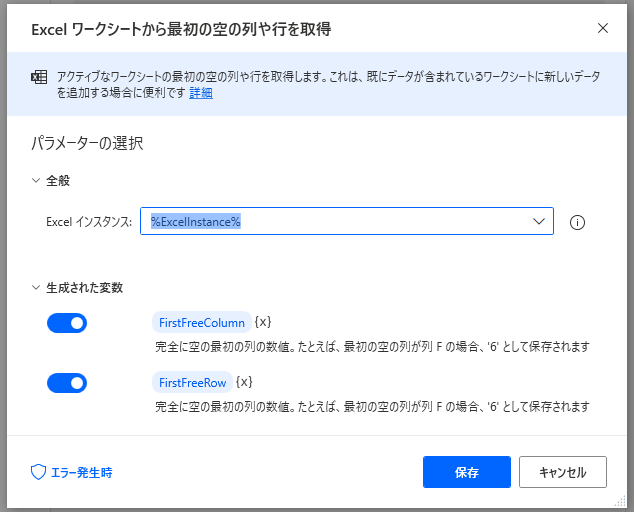Screen dimensions: 634x512
Task: Click the キャンセル button
Action: 561,472
